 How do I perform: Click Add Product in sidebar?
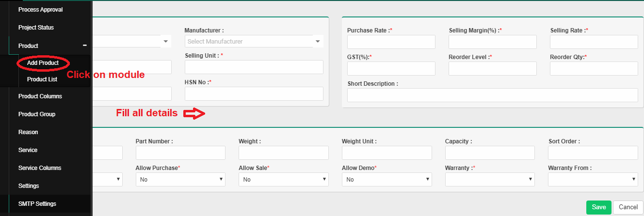coord(43,63)
